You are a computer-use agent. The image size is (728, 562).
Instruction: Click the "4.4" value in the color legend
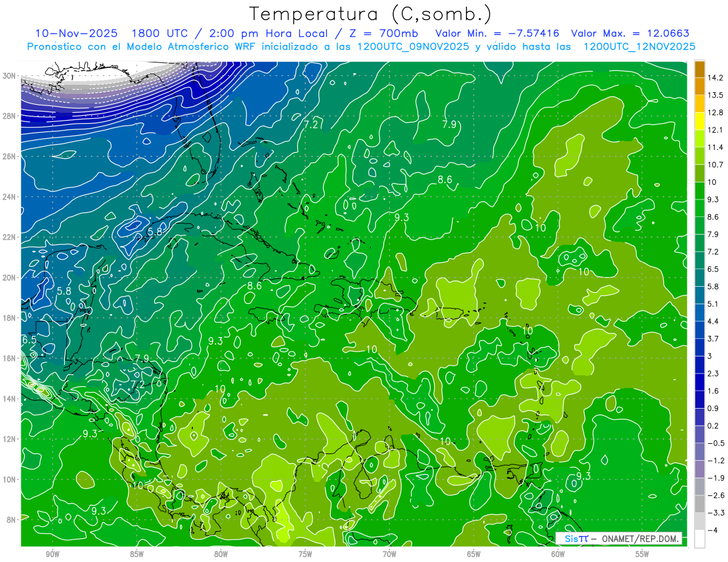pyautogui.click(x=713, y=321)
